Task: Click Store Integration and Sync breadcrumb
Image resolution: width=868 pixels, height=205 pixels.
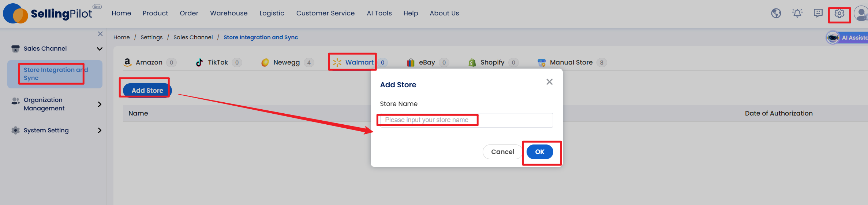Action: point(261,37)
